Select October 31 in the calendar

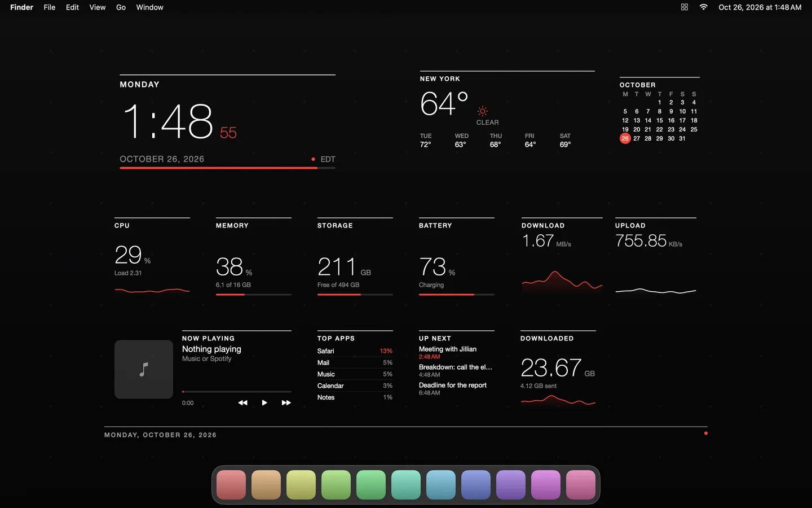click(682, 138)
